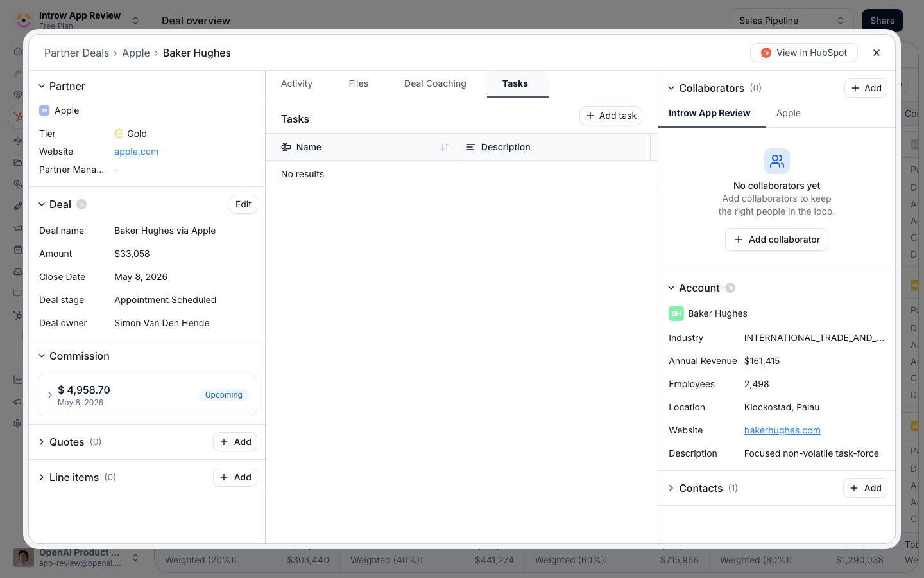Open the monitor icon in background sidebar

coord(18,293)
